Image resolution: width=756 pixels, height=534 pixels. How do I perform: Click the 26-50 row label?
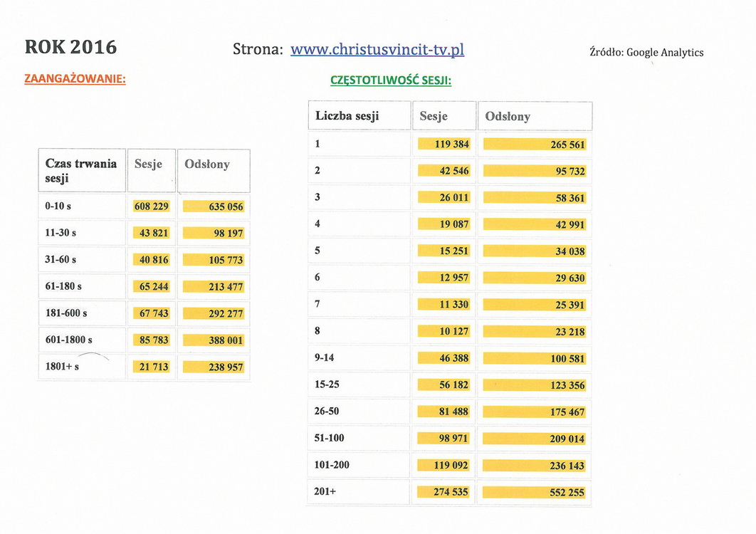click(x=327, y=411)
